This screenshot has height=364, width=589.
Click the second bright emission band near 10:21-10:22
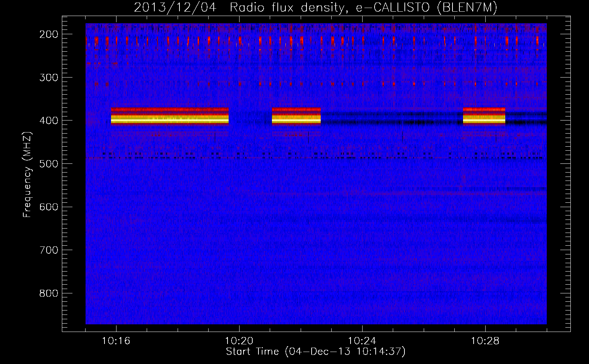[296, 116]
